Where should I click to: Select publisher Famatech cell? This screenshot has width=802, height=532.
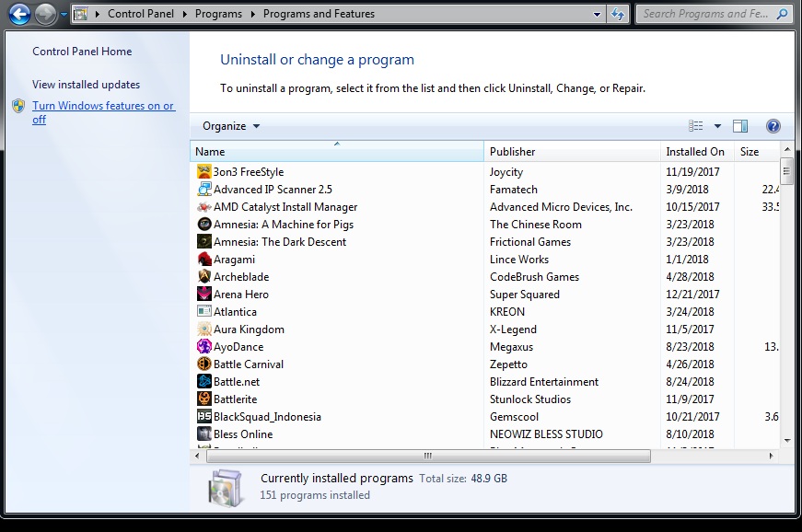(514, 189)
